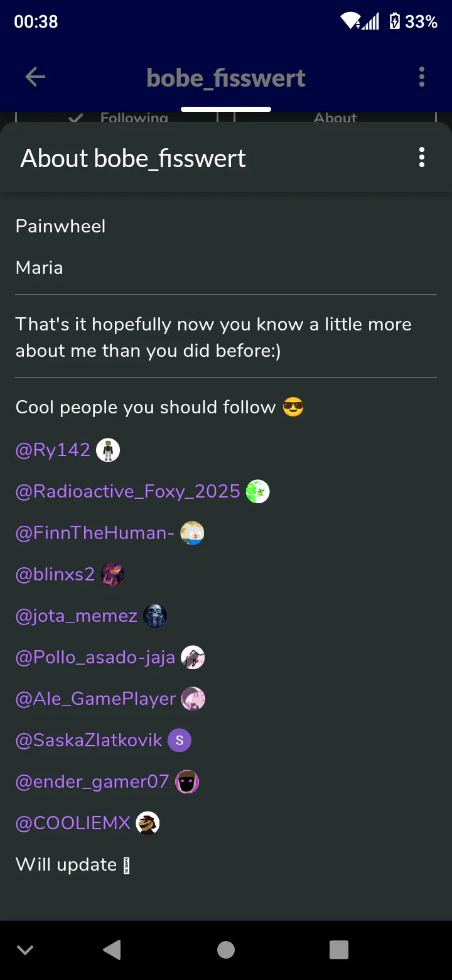Tap the blinxs2 avatar icon

click(x=113, y=574)
